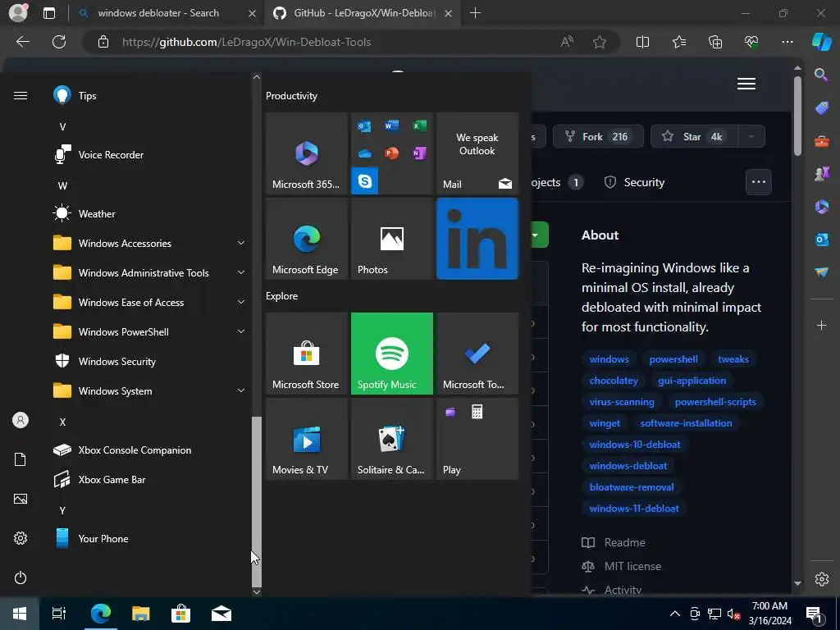Open GitHub hamburger navigation menu
This screenshot has width=840, height=630.
[x=746, y=84]
